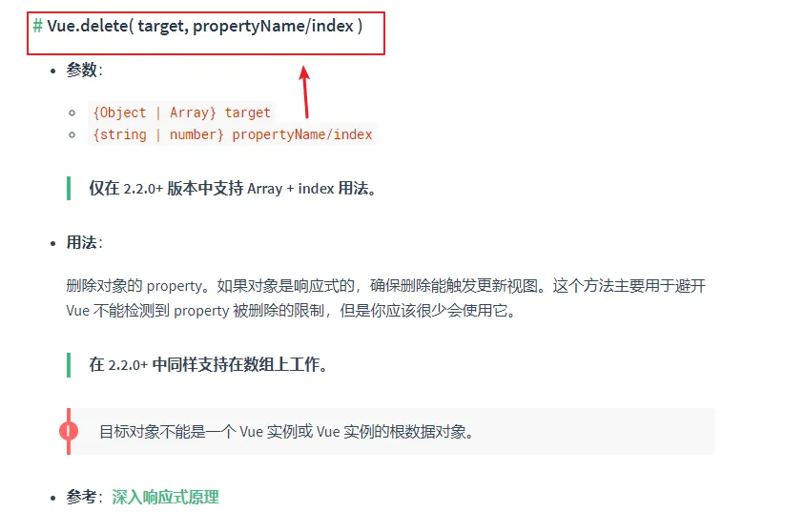805x532 pixels.
Task: Click the note 在 2.2.0+ 中同样支持在数组上工作
Action: (x=209, y=364)
